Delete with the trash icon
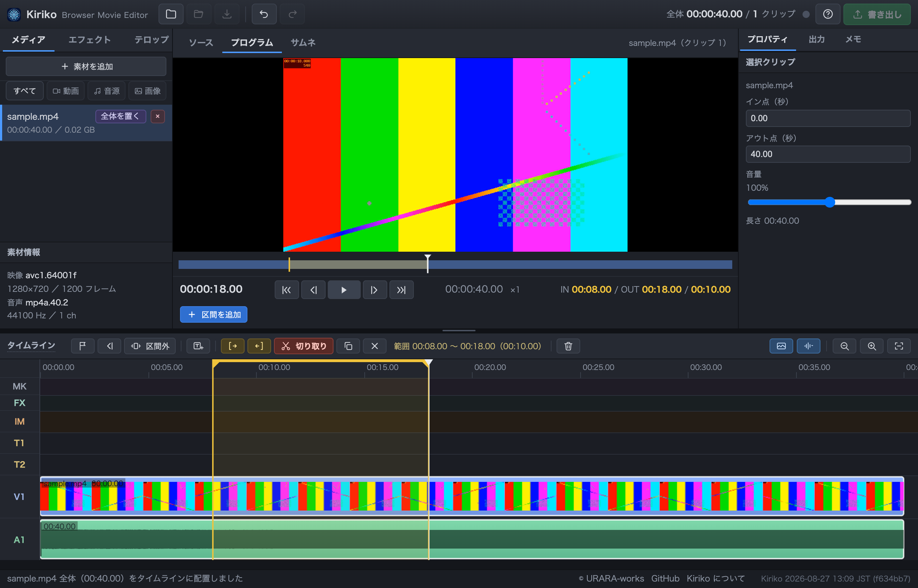Screen dimensions: 918x588 pos(568,346)
